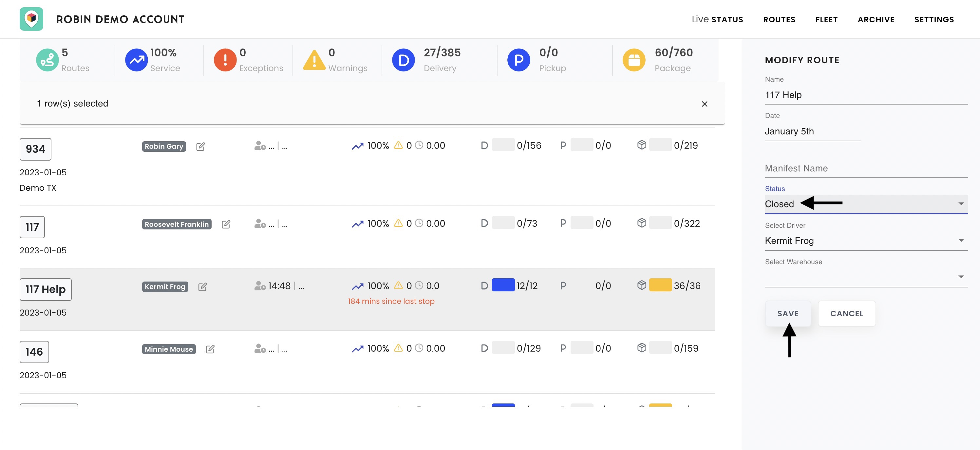Go to the Routes menu
This screenshot has height=450, width=980.
tap(779, 19)
